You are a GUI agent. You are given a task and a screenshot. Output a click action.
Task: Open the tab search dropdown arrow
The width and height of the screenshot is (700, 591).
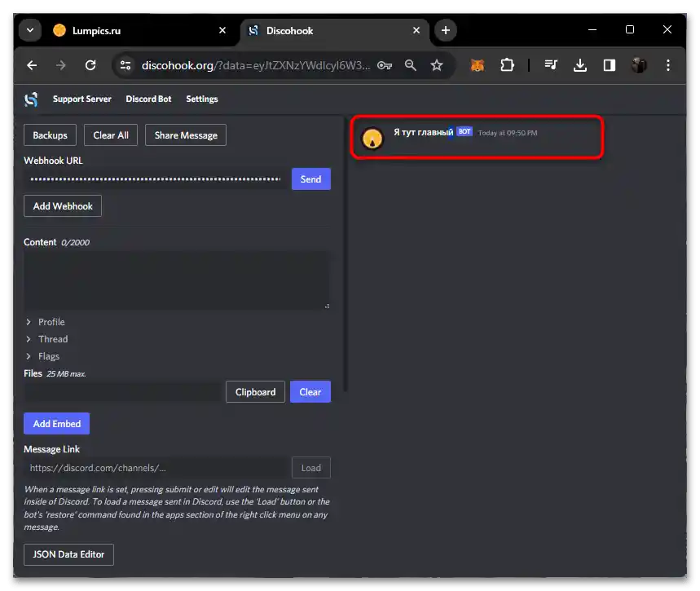coord(30,30)
